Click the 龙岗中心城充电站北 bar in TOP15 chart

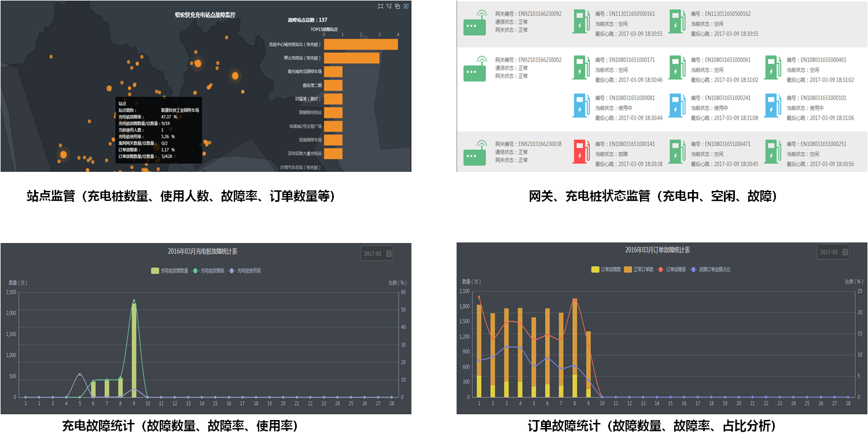click(x=361, y=44)
